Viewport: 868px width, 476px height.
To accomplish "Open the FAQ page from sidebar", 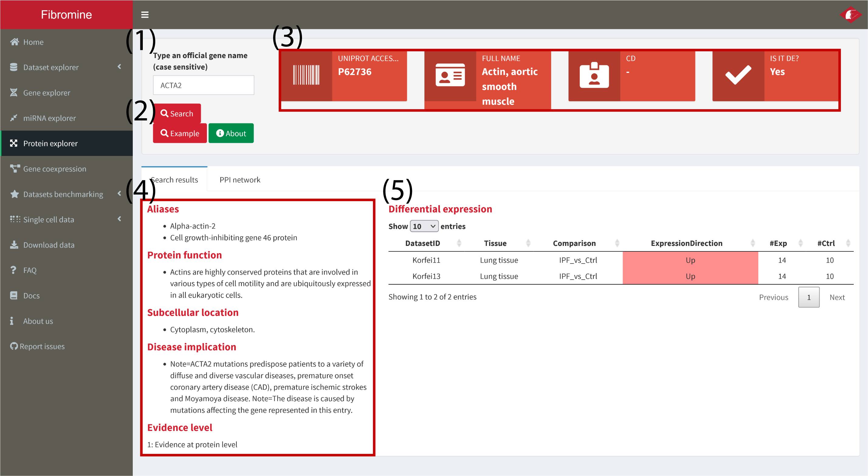I will [x=66, y=270].
